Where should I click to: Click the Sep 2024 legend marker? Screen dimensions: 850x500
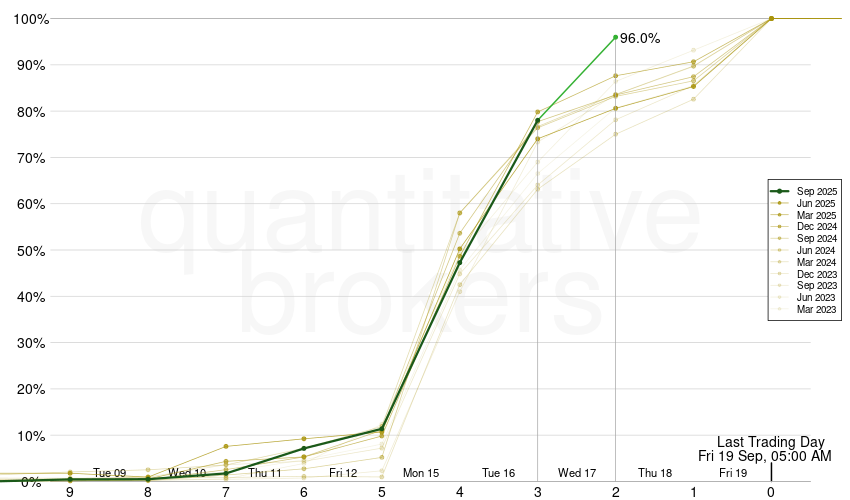(779, 239)
